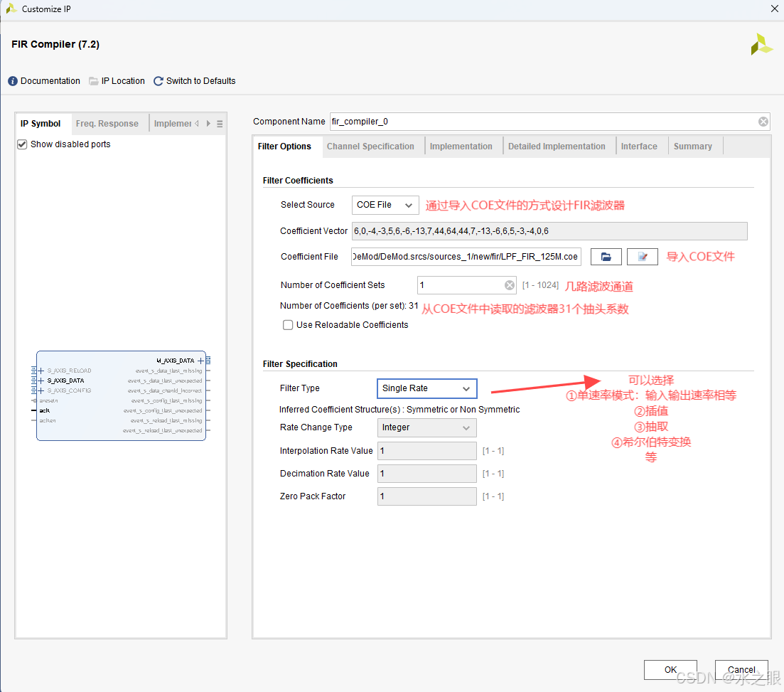Go to the Summary tab

point(692,146)
